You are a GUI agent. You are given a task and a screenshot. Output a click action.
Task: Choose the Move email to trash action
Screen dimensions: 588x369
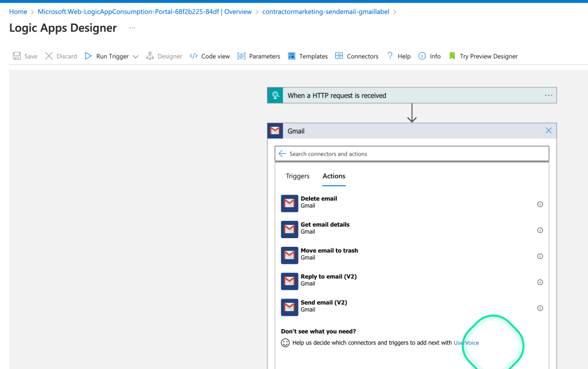coord(412,254)
